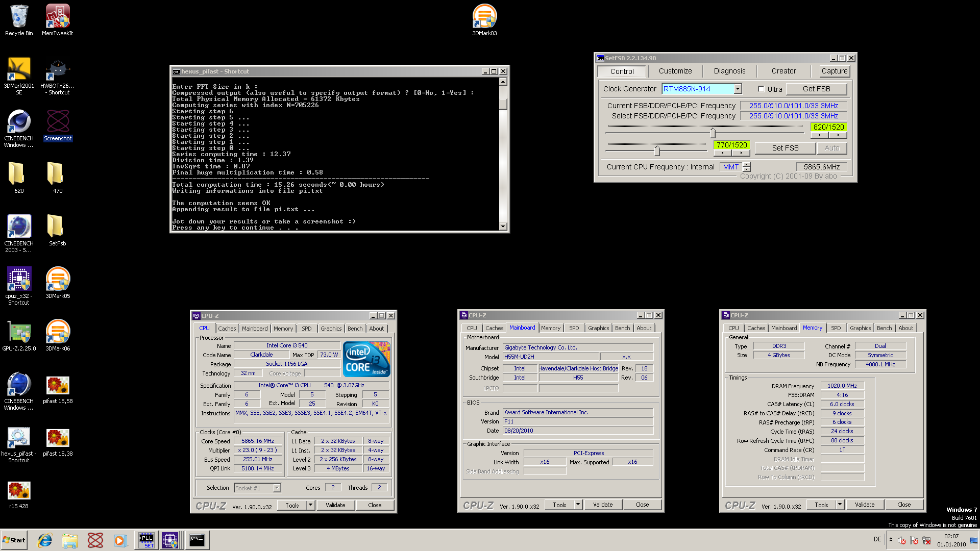Image resolution: width=980 pixels, height=551 pixels.
Task: Click the Auto button in SetFSB
Action: click(831, 148)
